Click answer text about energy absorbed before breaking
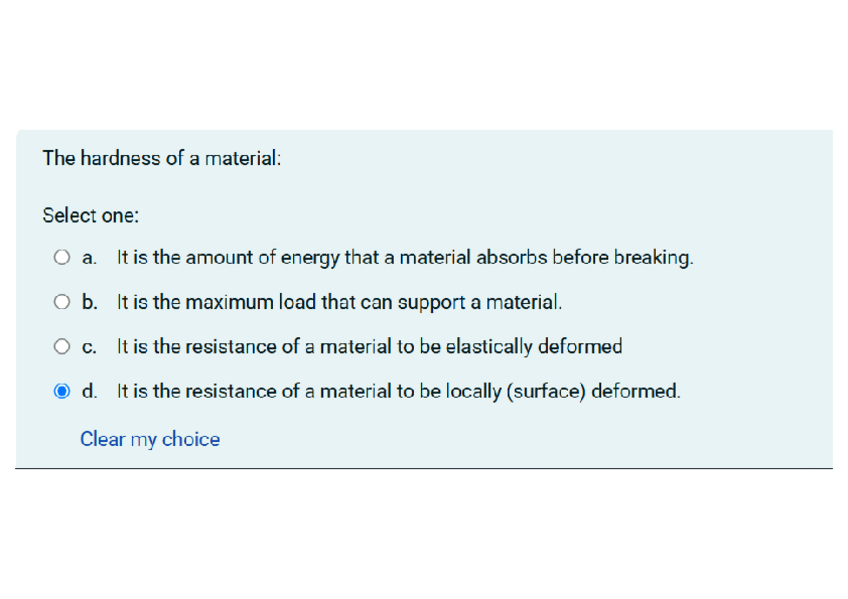The image size is (848, 599). click(404, 258)
